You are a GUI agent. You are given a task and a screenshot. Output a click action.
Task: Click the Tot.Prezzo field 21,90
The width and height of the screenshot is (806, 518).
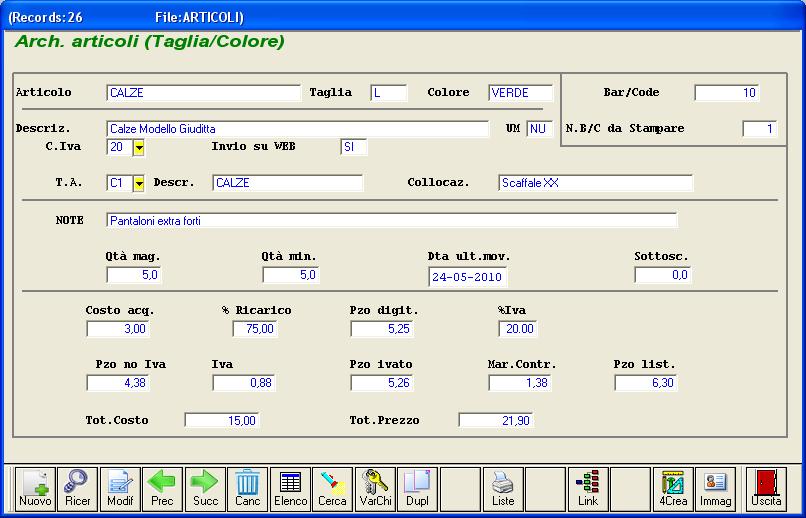(496, 421)
